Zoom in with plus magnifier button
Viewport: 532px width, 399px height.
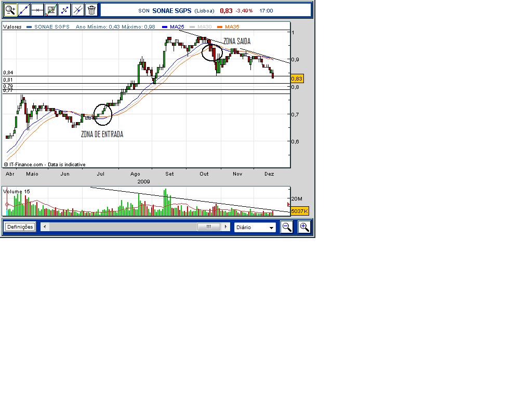click(x=304, y=227)
